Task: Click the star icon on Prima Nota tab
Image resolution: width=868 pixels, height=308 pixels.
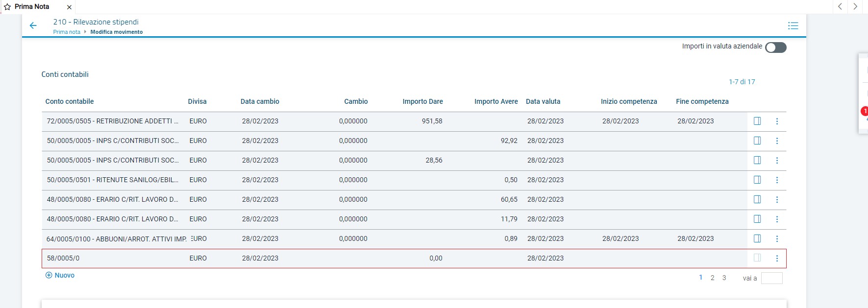Action: [7, 7]
